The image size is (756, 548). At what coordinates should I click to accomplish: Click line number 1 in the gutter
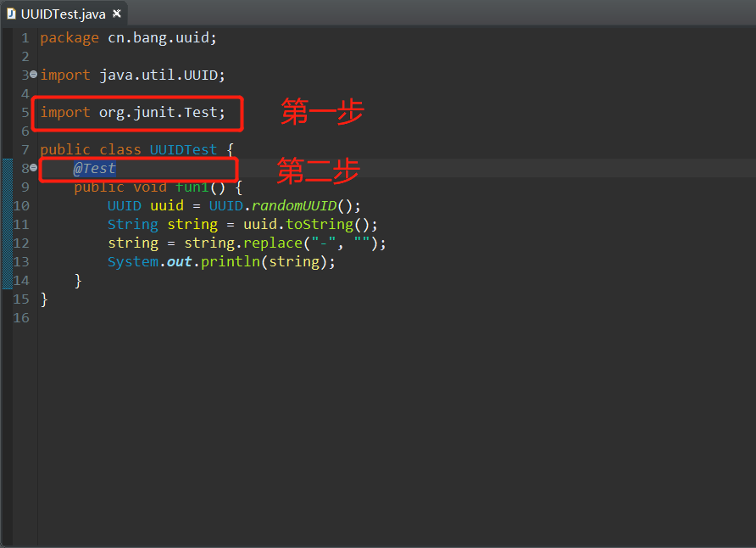(24, 37)
